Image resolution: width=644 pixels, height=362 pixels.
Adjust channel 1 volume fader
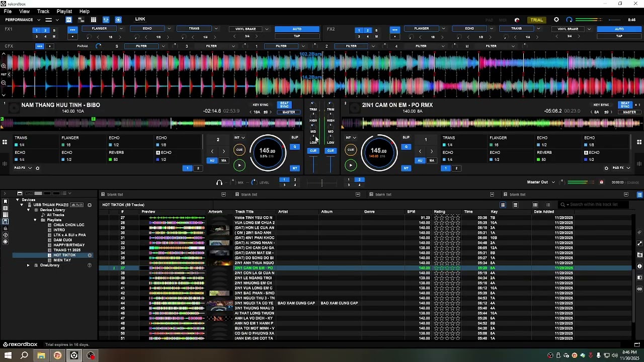coord(313,163)
